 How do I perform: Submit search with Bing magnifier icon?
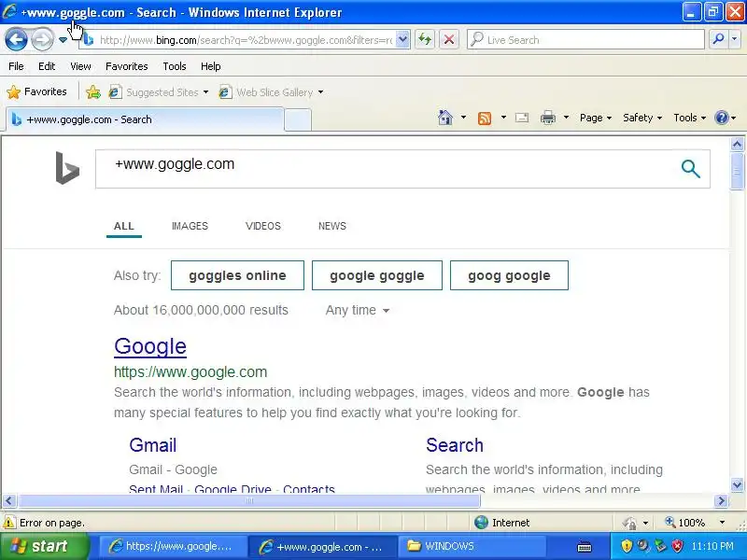pyautogui.click(x=690, y=169)
